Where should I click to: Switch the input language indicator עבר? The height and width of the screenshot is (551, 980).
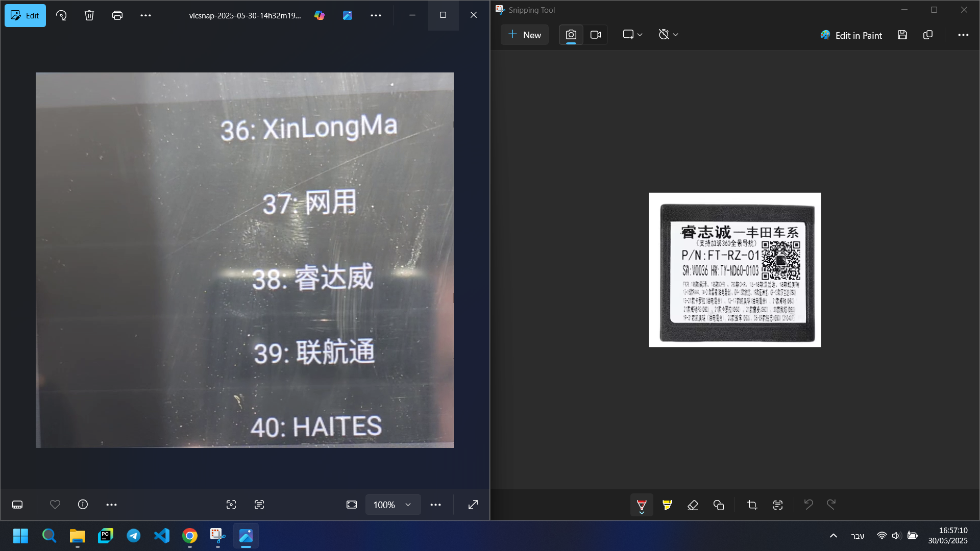[x=858, y=536]
